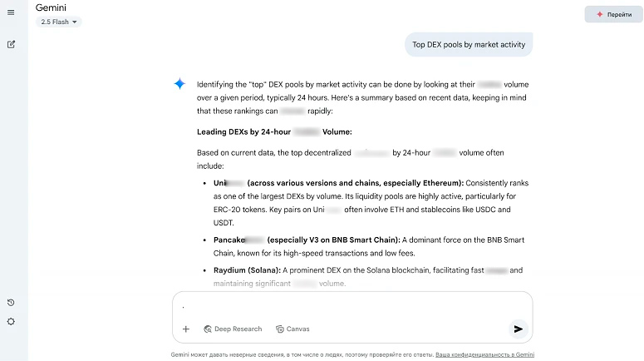The height and width of the screenshot is (361, 644).
Task: Click the blue Gemini sparkle icon
Action: [x=179, y=84]
